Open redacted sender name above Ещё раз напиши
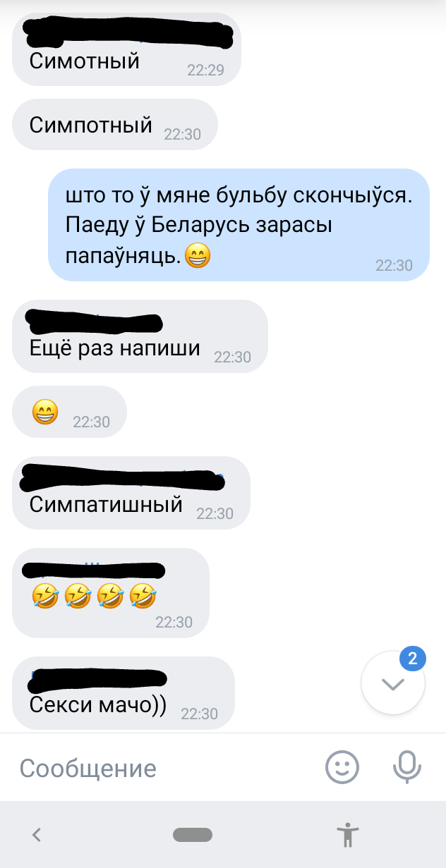The image size is (446, 868). pos(95,321)
